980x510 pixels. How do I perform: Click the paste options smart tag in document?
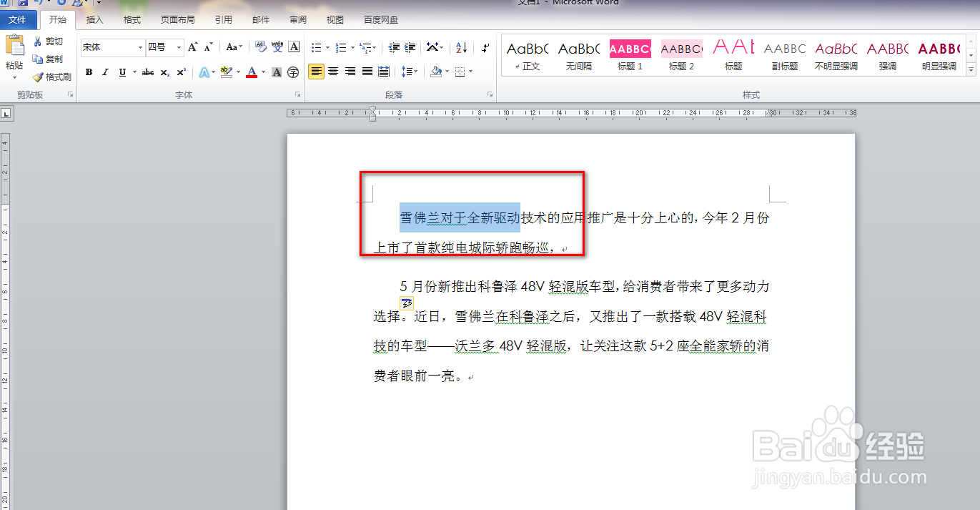point(407,303)
